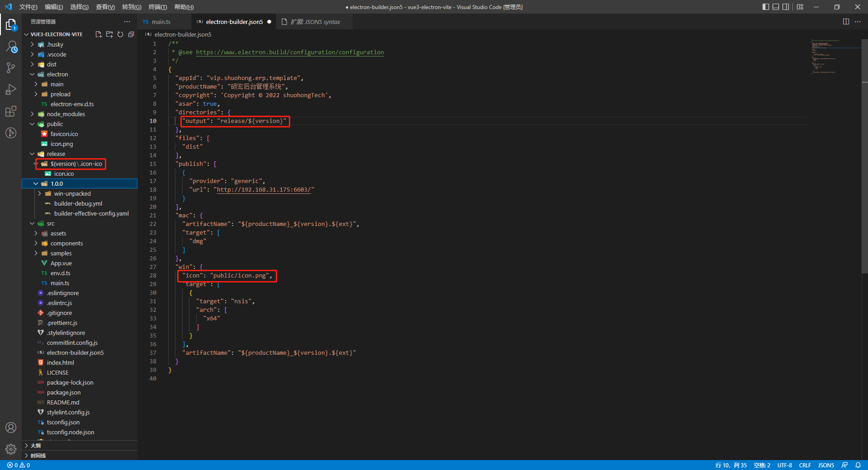Image resolution: width=868 pixels, height=470 pixels.
Task: Toggle the primary sidebar visibility
Action: 765,7
